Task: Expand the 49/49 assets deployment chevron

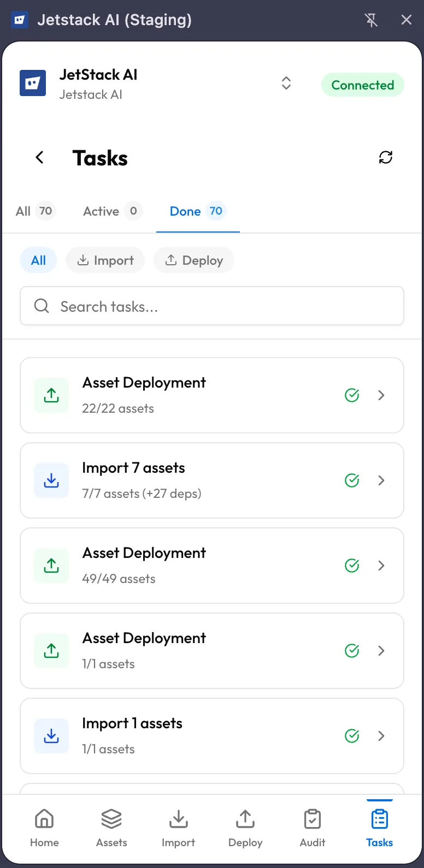Action: click(381, 566)
